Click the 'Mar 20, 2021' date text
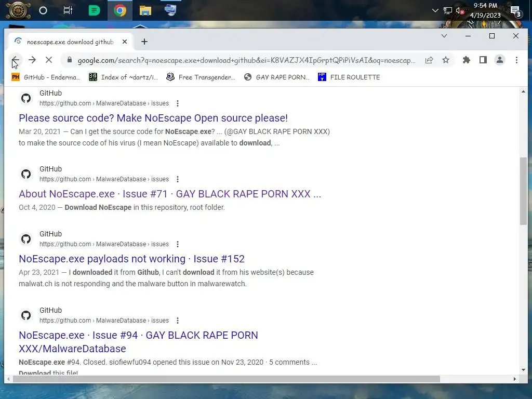 (x=39, y=131)
